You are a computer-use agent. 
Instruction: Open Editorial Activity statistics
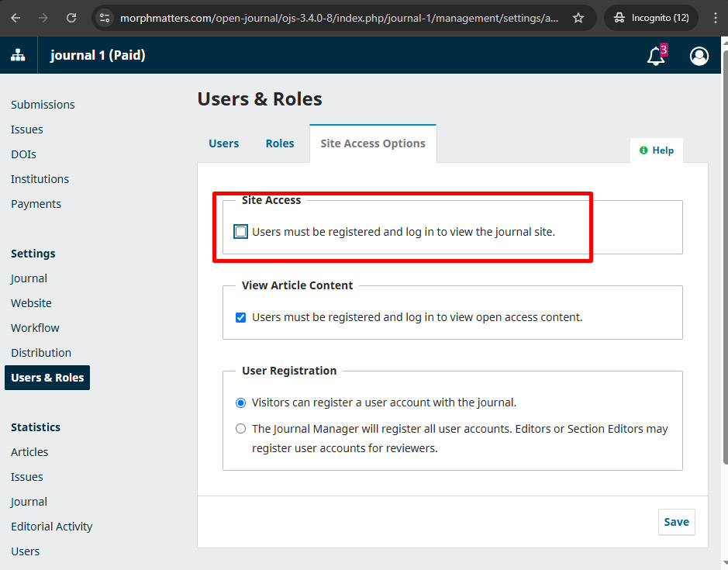(x=51, y=527)
